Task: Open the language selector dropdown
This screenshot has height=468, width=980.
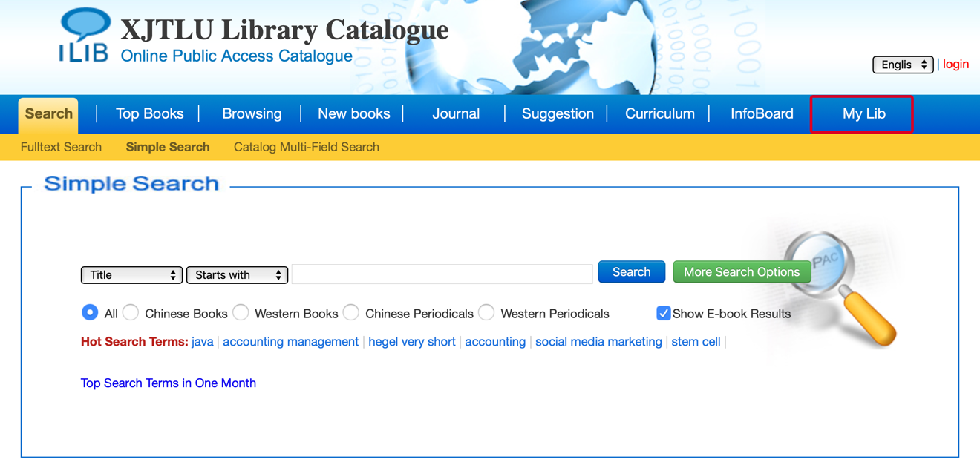Action: coord(902,65)
